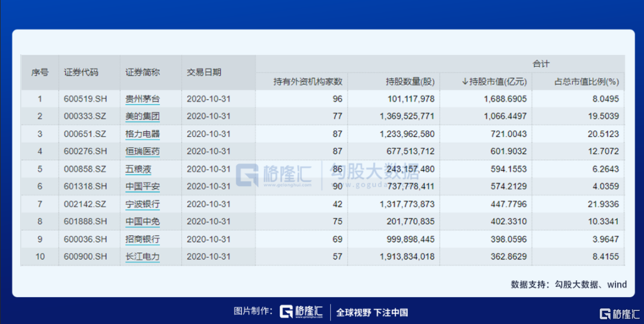Select the code cell 000333.SZ
Image resolution: width=644 pixels, height=324 pixels.
click(x=85, y=116)
